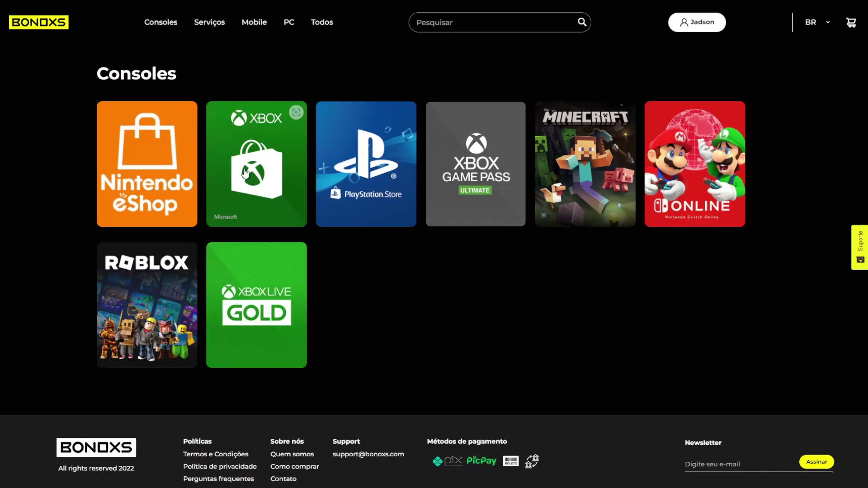Open the Nintendo eShop card
The image size is (868, 488).
point(147,164)
